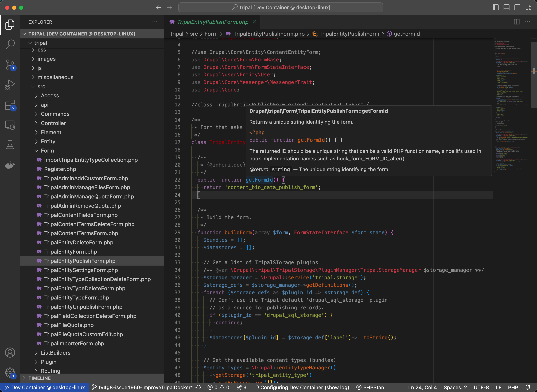Open errors and warnings counter
This screenshot has width=537, height=392.
coord(218,387)
